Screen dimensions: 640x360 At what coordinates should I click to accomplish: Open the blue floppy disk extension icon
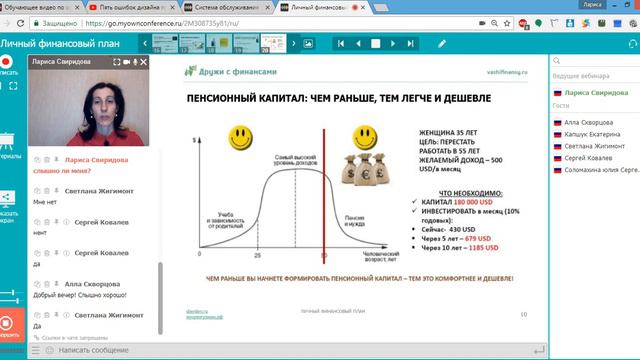(570, 23)
